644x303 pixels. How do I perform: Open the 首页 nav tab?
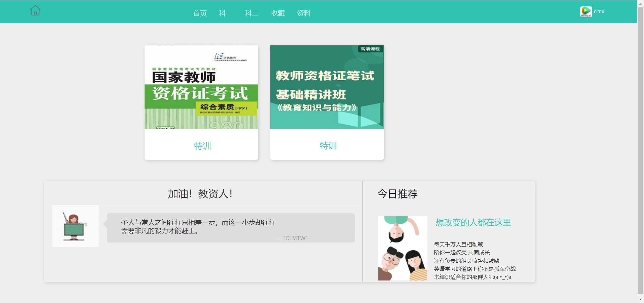(200, 13)
